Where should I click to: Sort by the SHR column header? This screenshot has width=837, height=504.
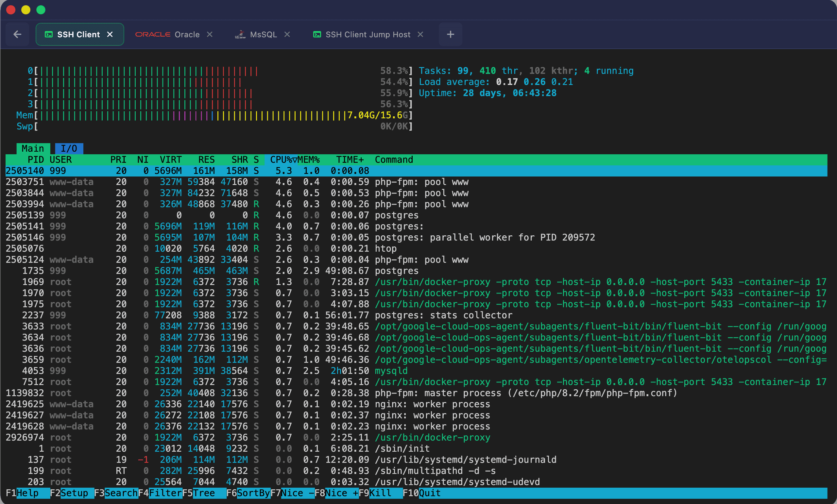(x=239, y=160)
